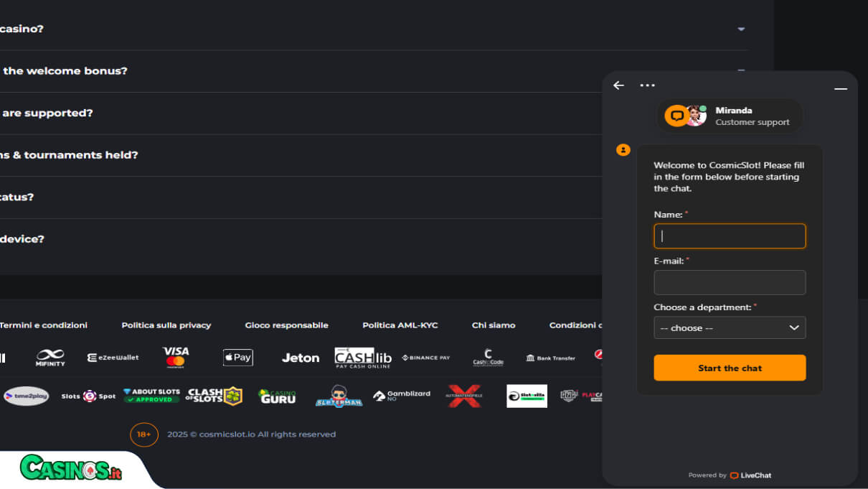Click the LiveChat logo in chat footer
The height and width of the screenshot is (489, 868).
pyautogui.click(x=750, y=475)
